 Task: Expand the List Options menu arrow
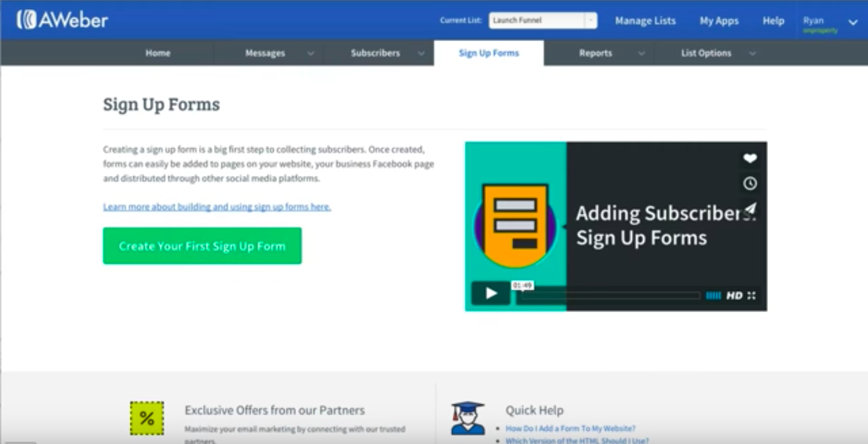752,53
